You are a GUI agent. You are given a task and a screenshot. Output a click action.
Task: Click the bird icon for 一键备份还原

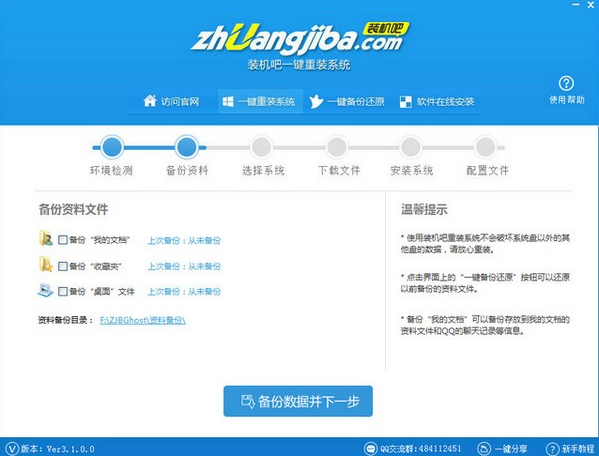point(316,102)
